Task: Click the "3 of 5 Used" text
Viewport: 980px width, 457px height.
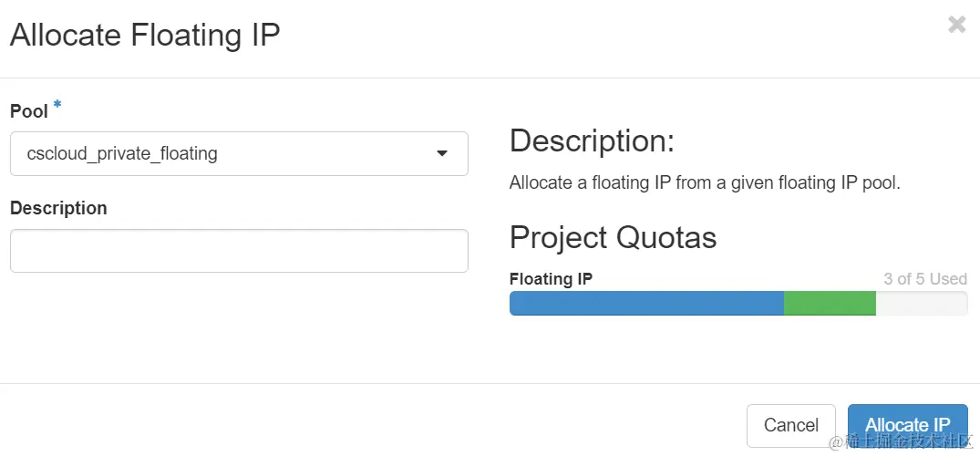Action: 924,278
